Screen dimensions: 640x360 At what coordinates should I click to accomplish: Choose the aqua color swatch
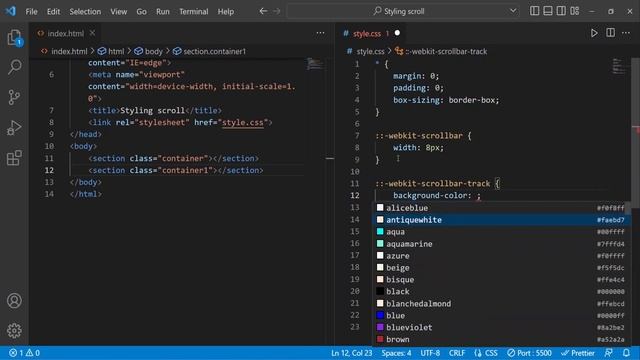click(380, 231)
